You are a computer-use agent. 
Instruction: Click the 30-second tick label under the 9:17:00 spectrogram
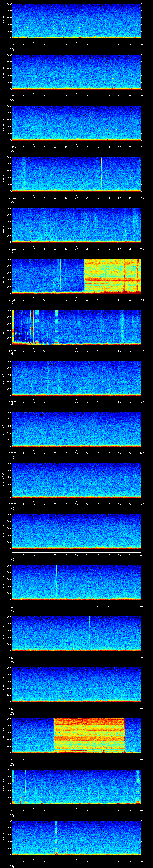[x=77, y=198]
